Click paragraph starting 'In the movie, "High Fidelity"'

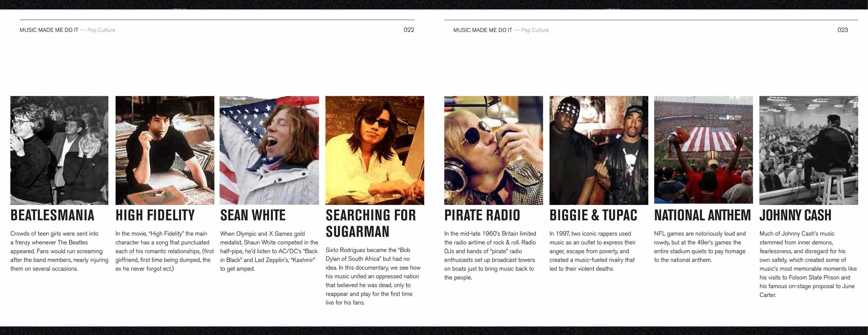click(165, 251)
